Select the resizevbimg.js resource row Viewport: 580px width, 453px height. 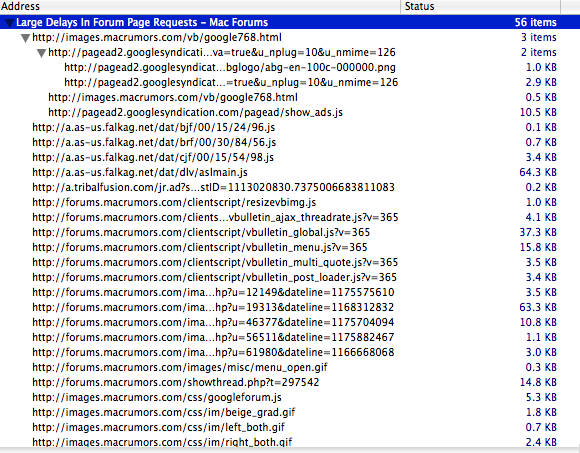pos(290,202)
